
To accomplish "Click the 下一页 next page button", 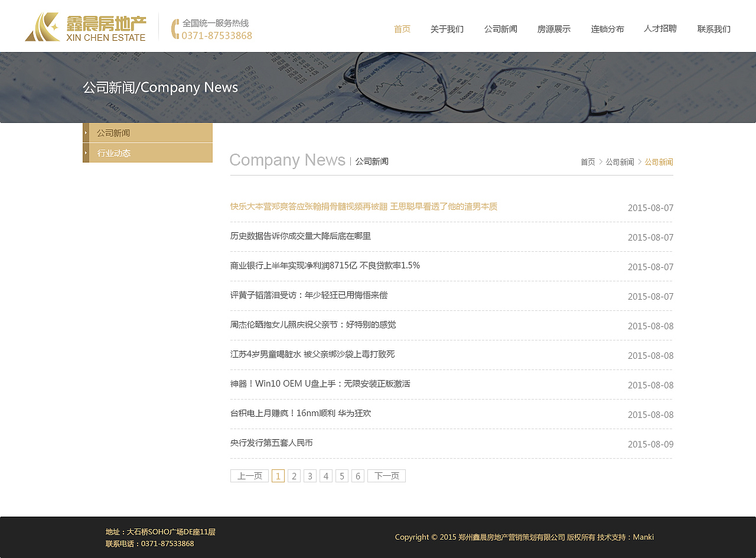I will pyautogui.click(x=386, y=476).
